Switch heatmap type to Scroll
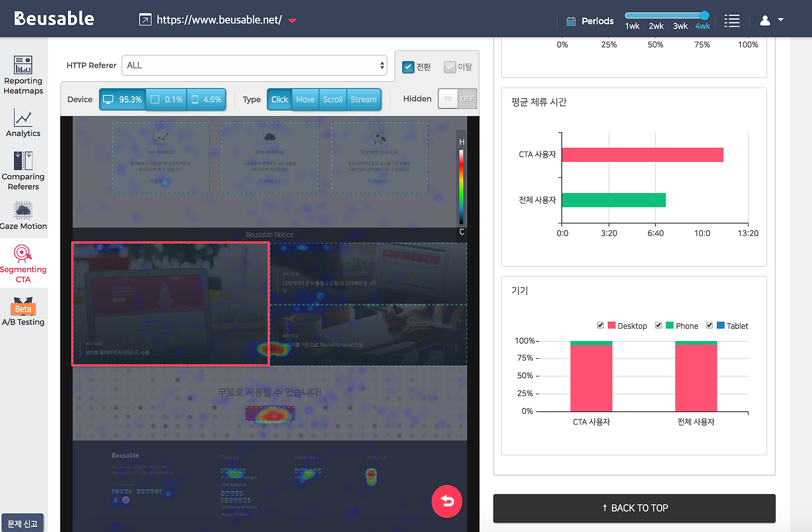Image resolution: width=812 pixels, height=532 pixels. (x=332, y=100)
